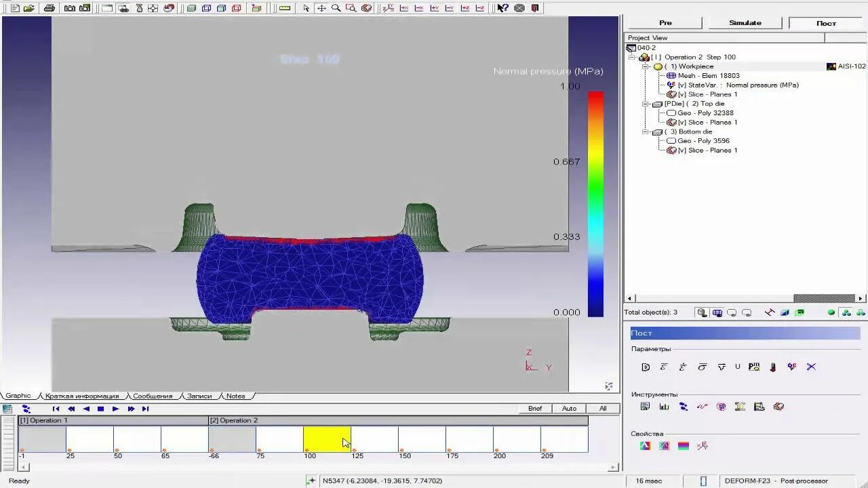Click the printer icon in the toolbar
This screenshot has width=868, height=488.
[x=50, y=8]
